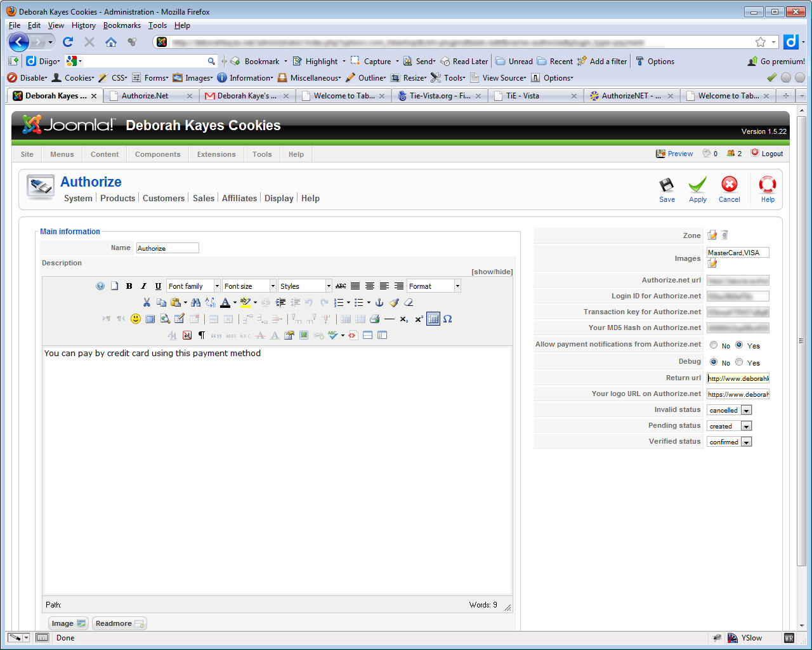
Task: Go to the Firefox home page
Action: [111, 42]
